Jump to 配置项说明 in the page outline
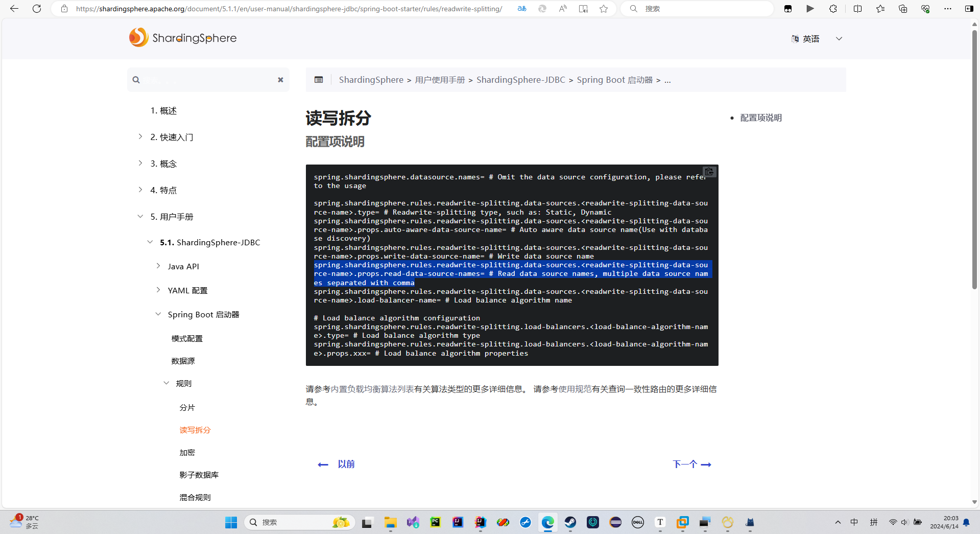This screenshot has height=534, width=980. (761, 118)
